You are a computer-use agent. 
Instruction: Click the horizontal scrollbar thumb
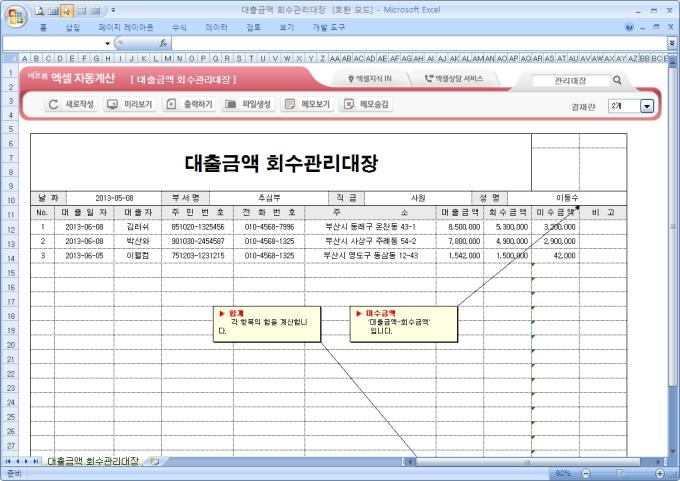(528, 461)
